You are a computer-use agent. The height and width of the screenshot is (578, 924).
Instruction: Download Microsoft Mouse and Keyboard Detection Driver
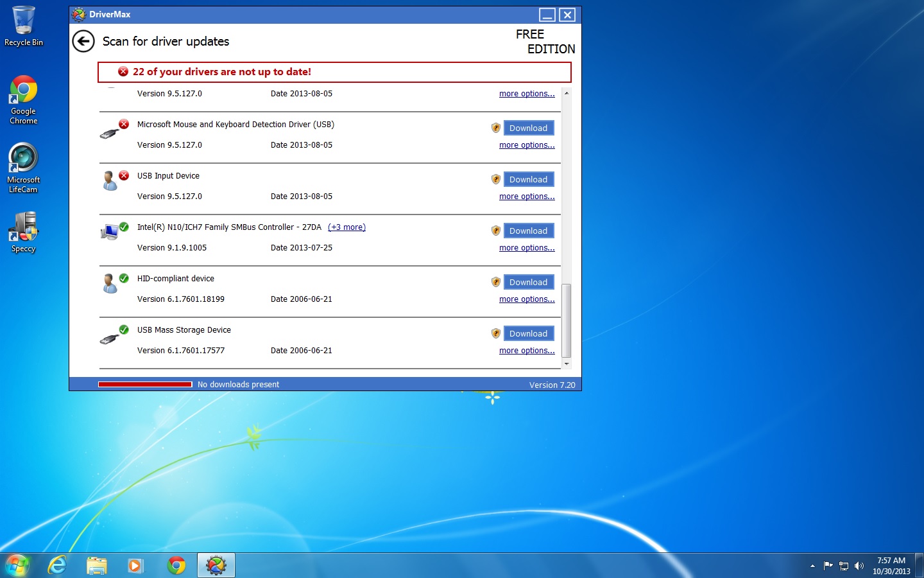pos(529,128)
